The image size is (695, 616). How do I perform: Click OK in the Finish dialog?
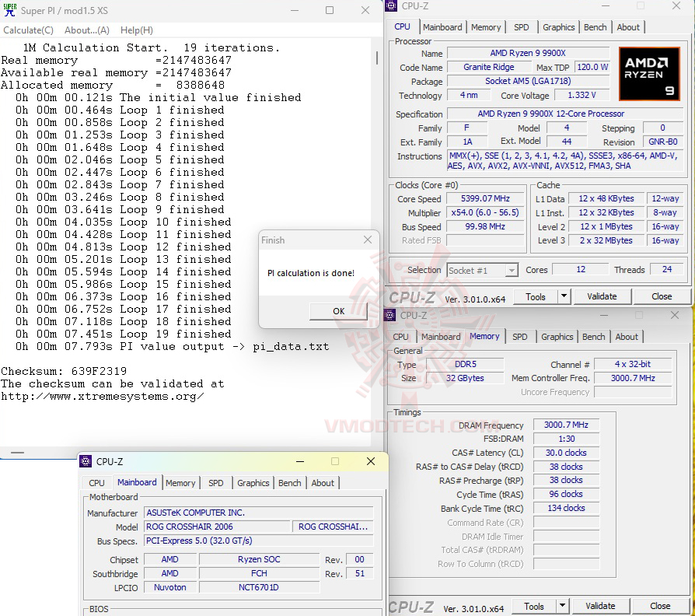[x=339, y=311]
